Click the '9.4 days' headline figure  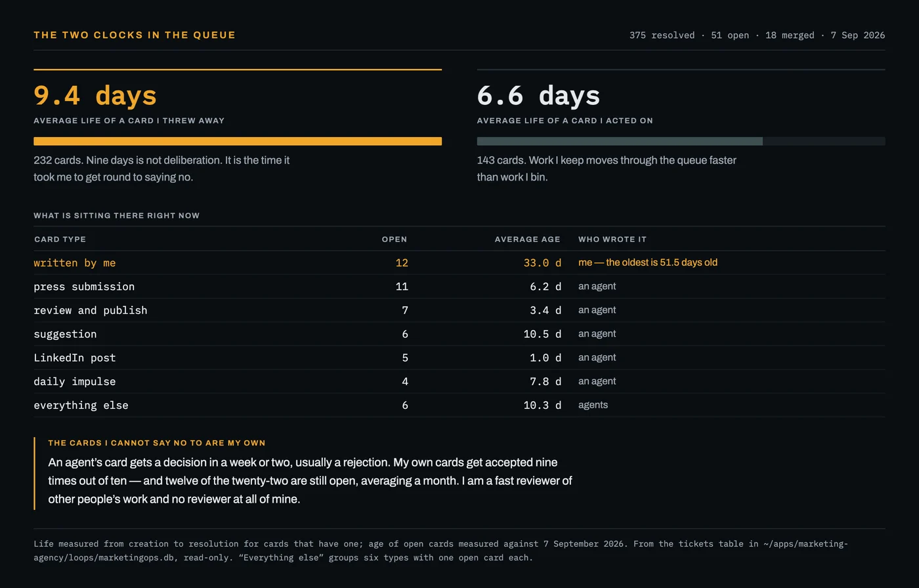pos(95,95)
